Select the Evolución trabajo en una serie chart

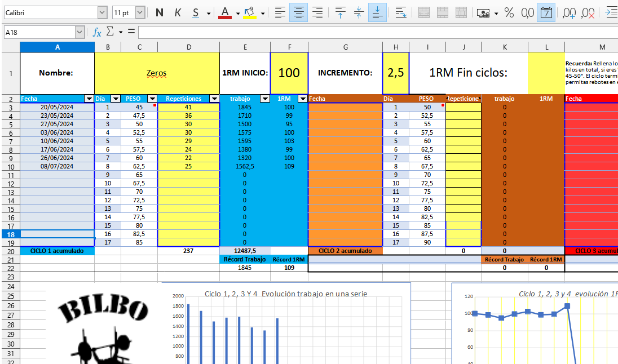(286, 324)
